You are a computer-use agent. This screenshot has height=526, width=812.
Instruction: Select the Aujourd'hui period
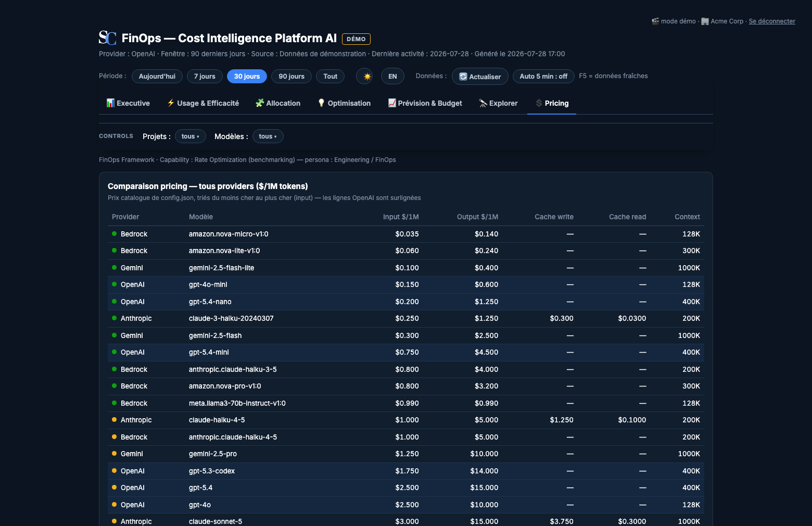tap(157, 76)
